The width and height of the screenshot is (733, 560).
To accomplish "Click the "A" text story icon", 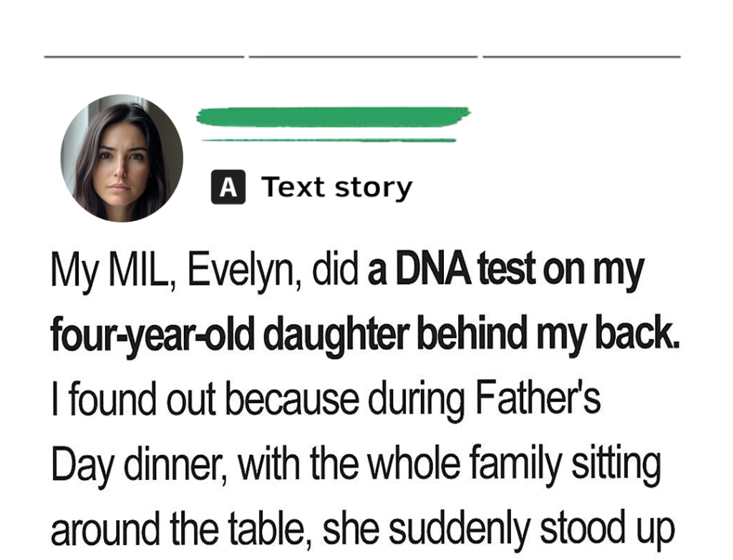I will pos(228,188).
